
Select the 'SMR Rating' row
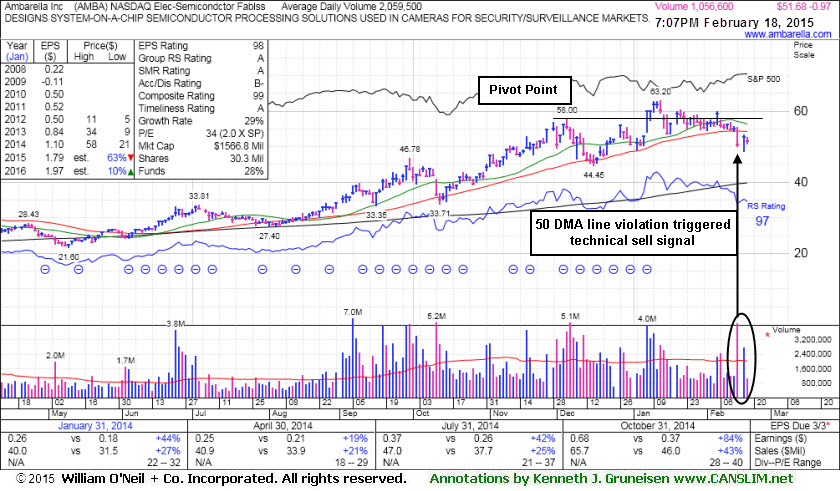coord(201,71)
